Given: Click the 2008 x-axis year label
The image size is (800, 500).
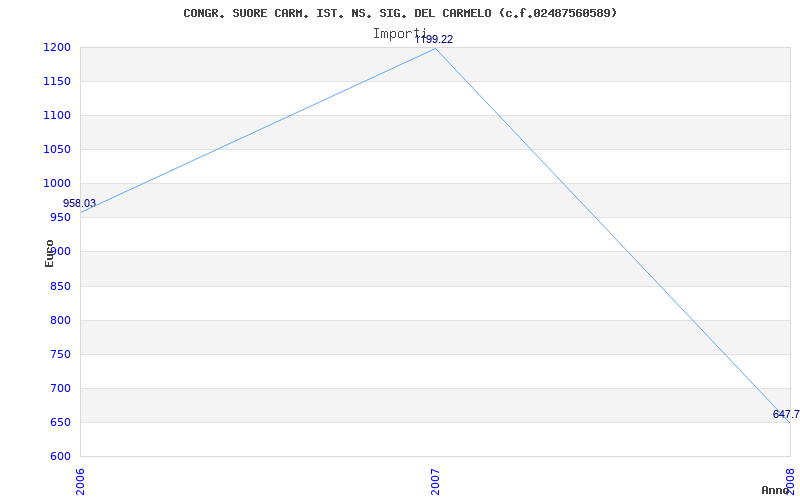Looking at the screenshot, I should pos(790,482).
